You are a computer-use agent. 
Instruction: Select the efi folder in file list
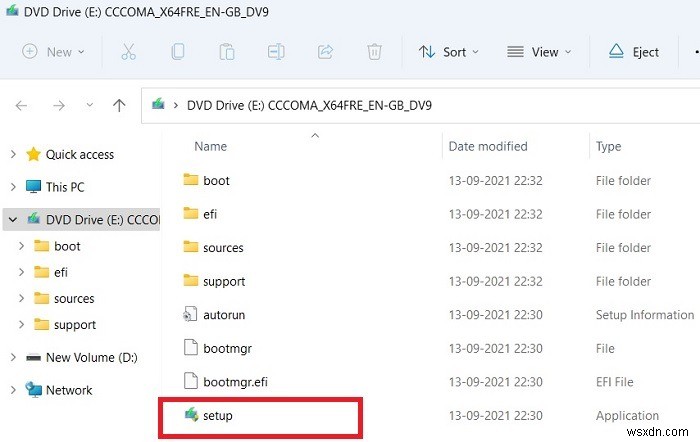[210, 214]
